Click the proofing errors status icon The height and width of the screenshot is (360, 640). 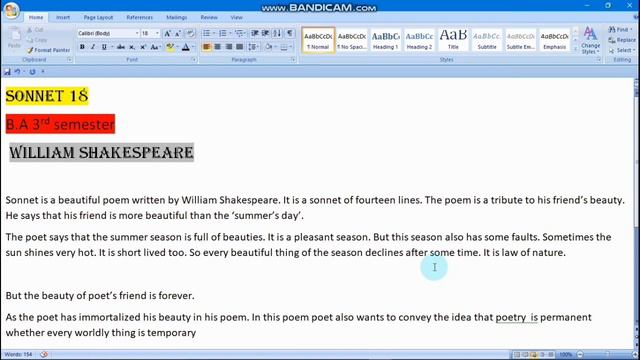point(44,354)
